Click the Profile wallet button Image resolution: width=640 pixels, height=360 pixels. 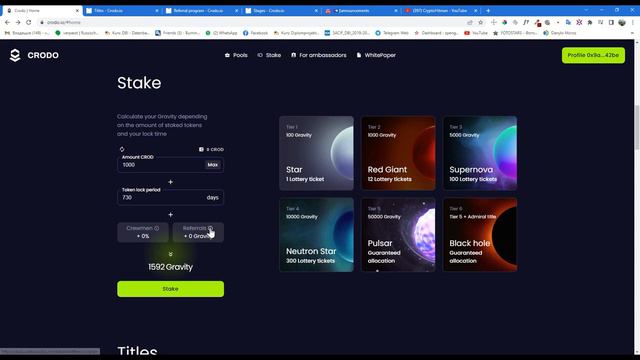[x=593, y=55]
